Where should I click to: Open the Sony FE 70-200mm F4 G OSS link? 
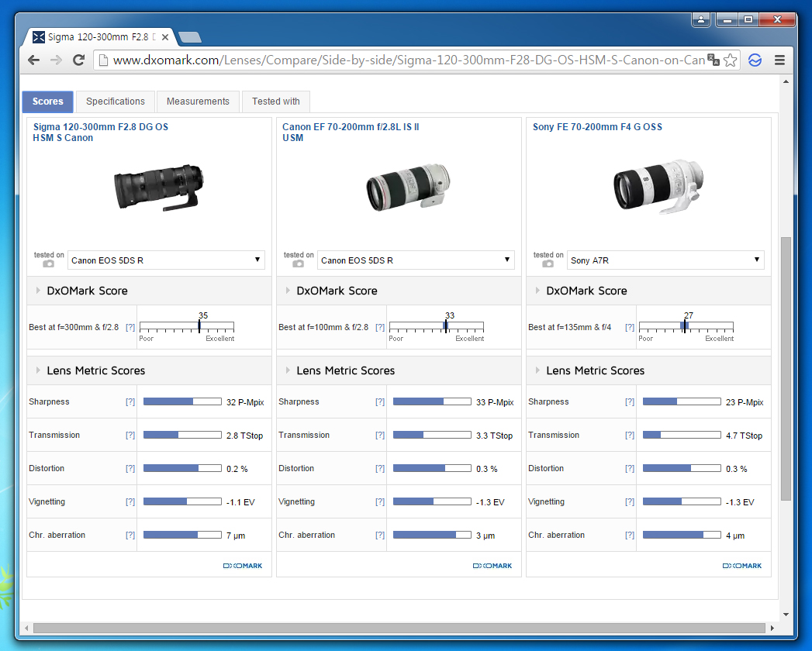click(x=597, y=127)
